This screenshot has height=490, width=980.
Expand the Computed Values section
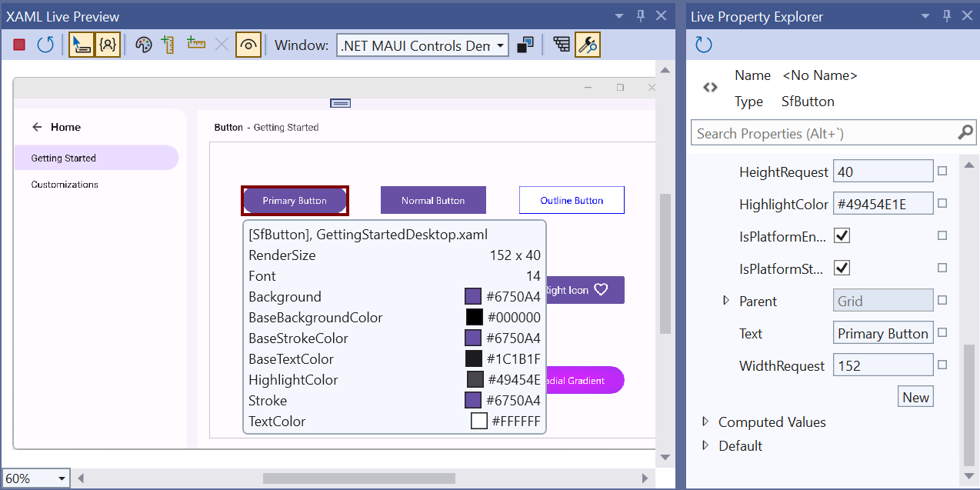(705, 422)
